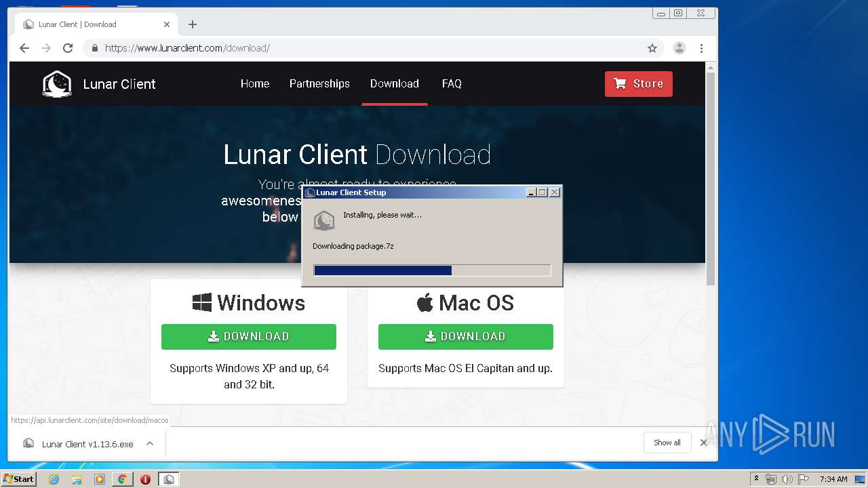
Task: Click the Lunar Client brand name text
Action: 119,84
